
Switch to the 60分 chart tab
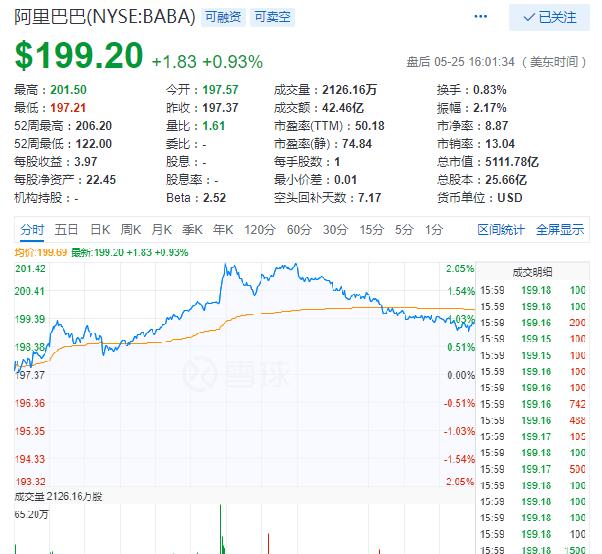point(299,230)
